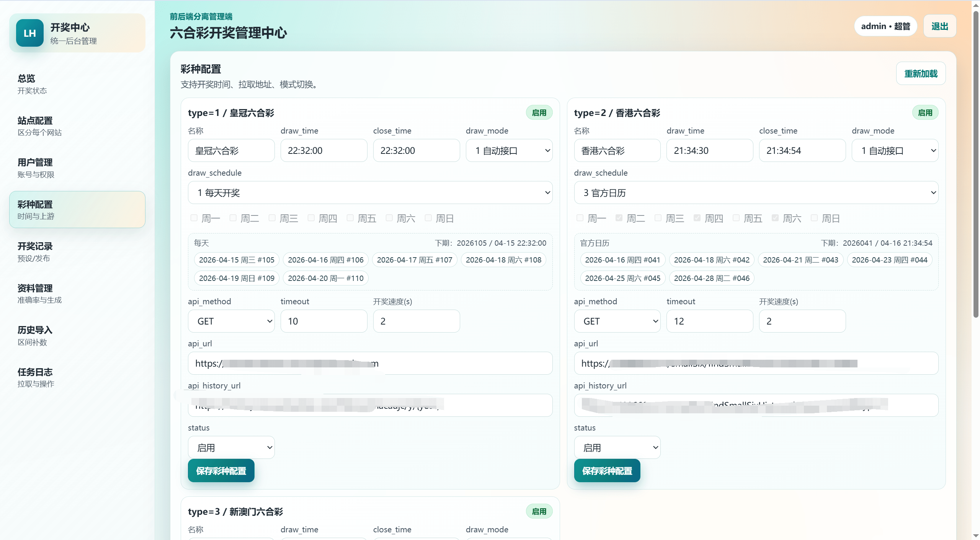Click 启用 badge on type=3 新澳门六合彩
The height and width of the screenshot is (540, 980).
(539, 511)
